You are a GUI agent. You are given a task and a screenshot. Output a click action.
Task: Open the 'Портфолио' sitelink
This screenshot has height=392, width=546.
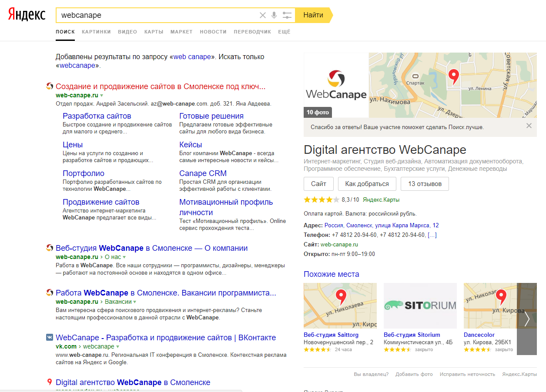click(x=84, y=173)
